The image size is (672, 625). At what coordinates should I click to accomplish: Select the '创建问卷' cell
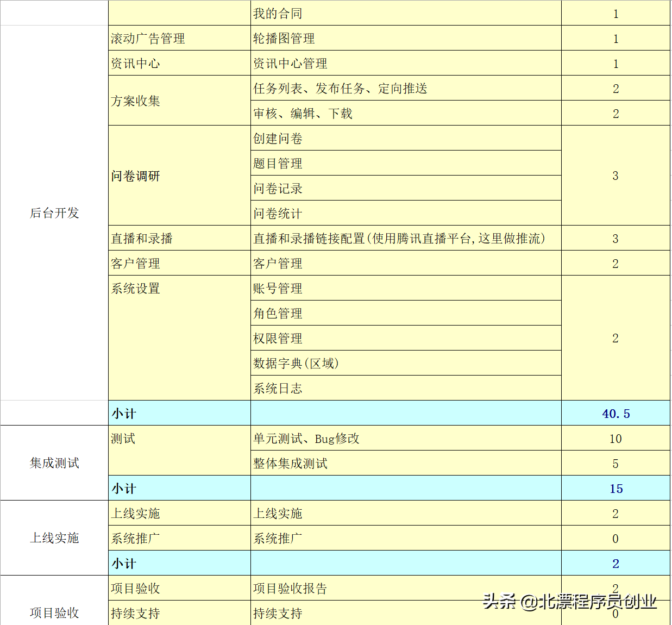tap(406, 138)
